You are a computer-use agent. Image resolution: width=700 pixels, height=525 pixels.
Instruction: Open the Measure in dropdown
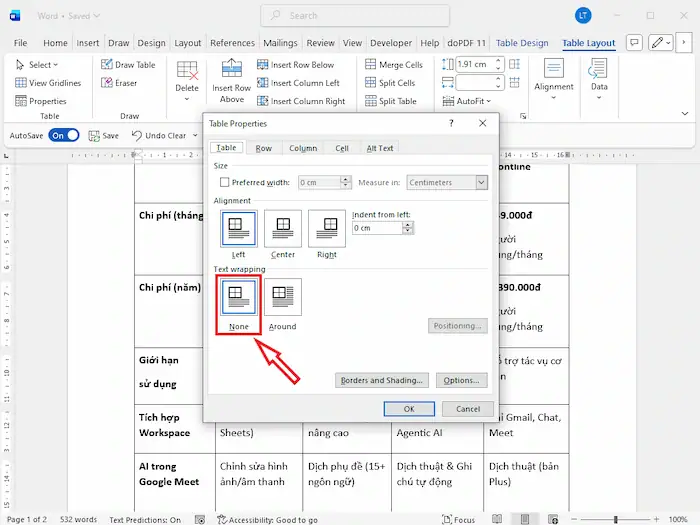click(481, 183)
